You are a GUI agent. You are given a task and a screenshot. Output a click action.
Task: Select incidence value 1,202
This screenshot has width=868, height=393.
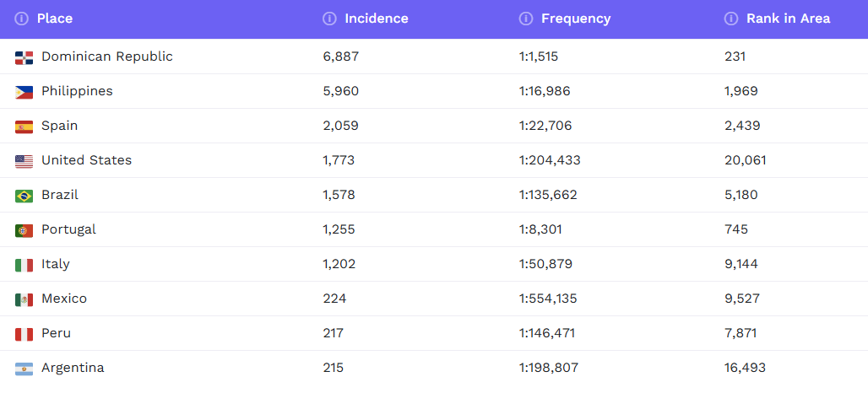pos(339,264)
